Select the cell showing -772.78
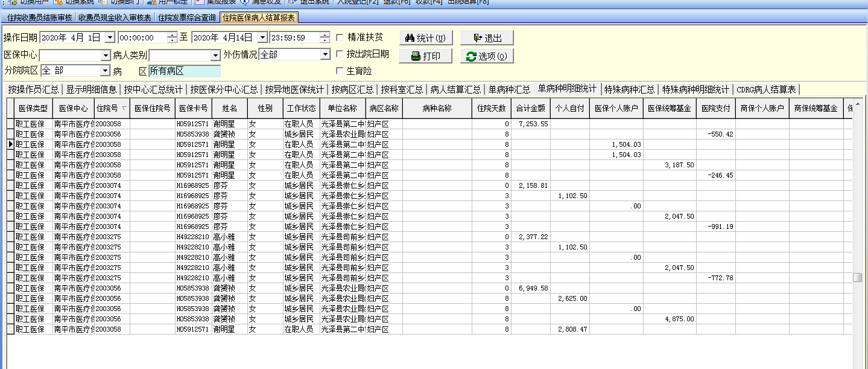 click(x=716, y=278)
